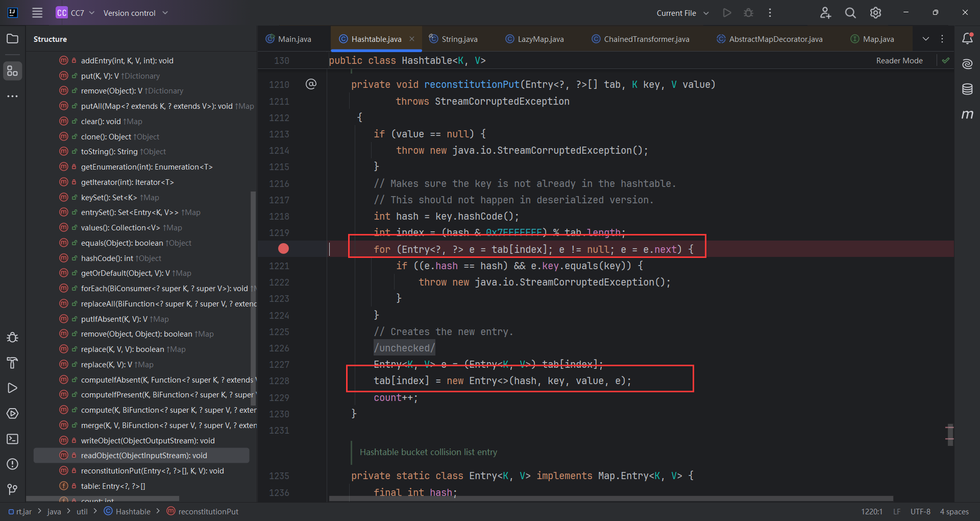Click the Run Current File play button

[x=727, y=13]
